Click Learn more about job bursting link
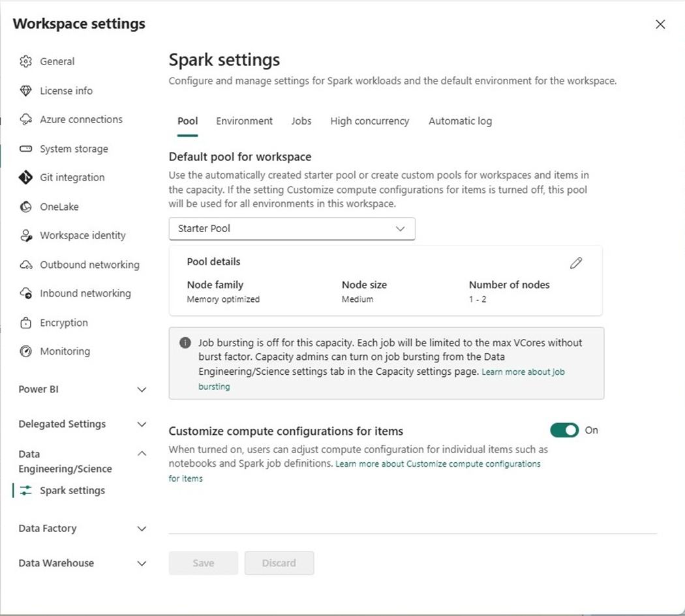685x616 pixels. click(x=523, y=372)
